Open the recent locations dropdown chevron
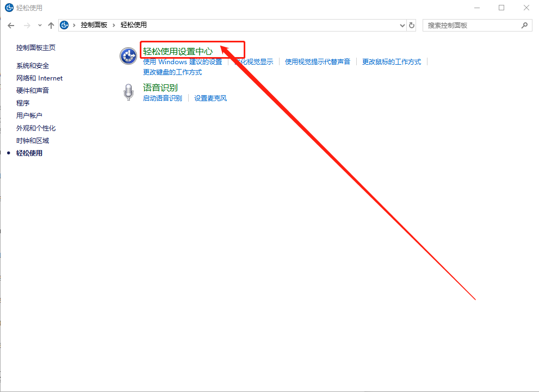Viewport: 539px width, 392px height. tap(40, 25)
